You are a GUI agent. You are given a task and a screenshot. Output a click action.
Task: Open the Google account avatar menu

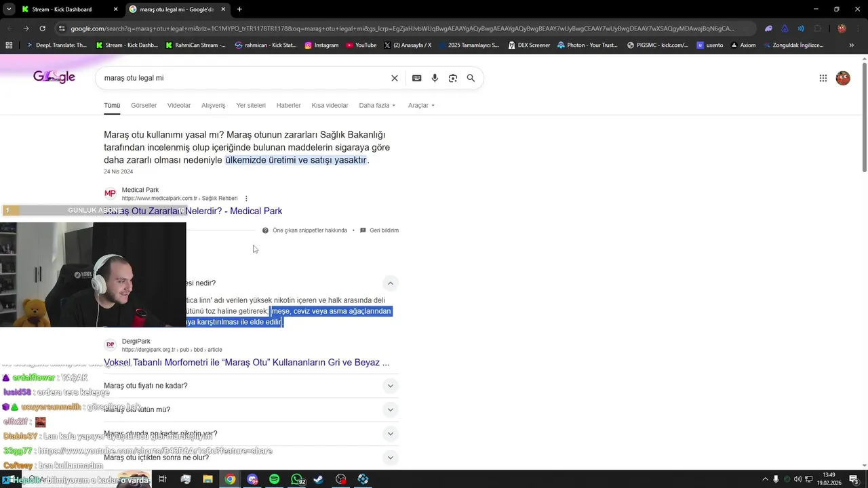pyautogui.click(x=843, y=78)
